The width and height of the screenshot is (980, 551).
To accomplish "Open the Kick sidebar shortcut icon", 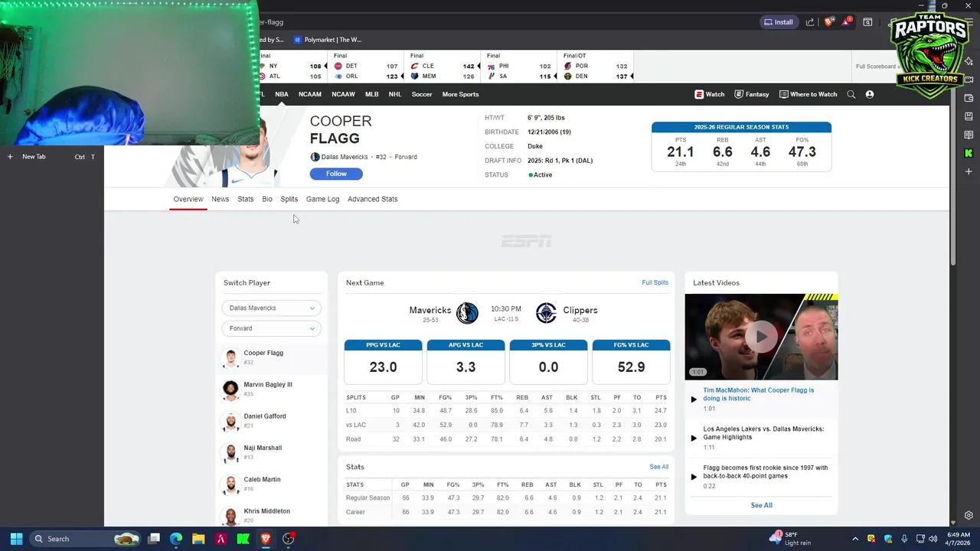I will point(969,153).
